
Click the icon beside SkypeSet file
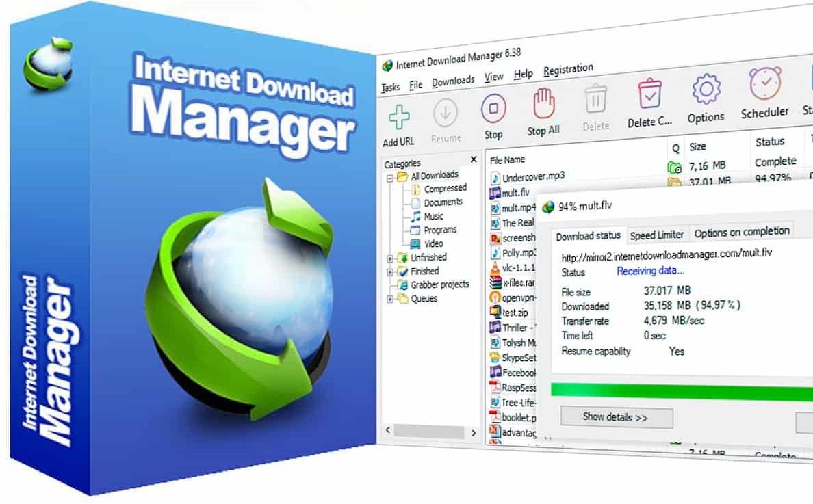click(x=495, y=358)
